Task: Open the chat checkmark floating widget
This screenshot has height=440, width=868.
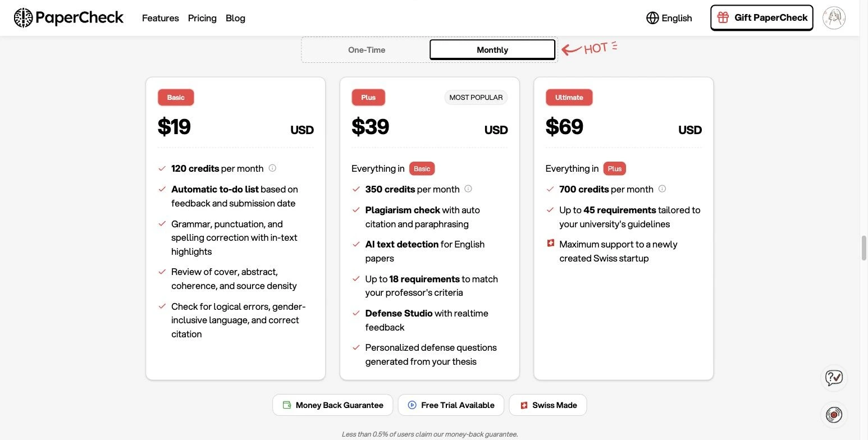Action: pos(834,378)
